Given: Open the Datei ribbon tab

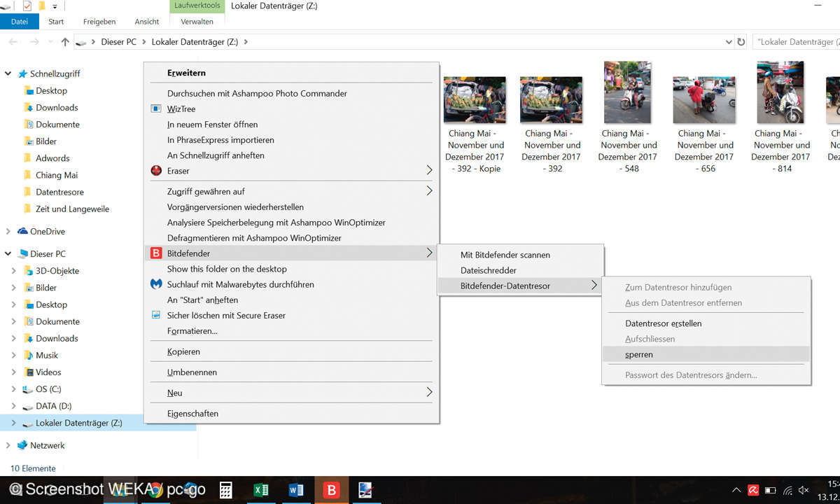Looking at the screenshot, I should (x=20, y=22).
